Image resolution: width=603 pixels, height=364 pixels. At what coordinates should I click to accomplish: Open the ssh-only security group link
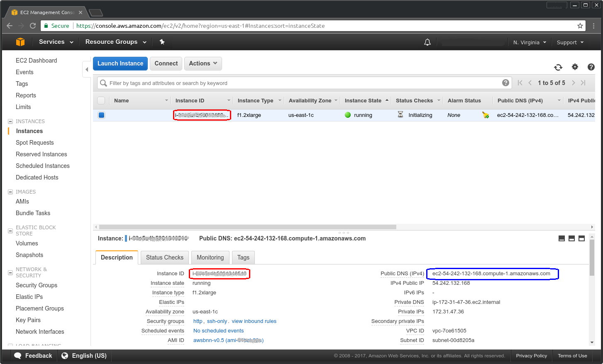coord(217,321)
